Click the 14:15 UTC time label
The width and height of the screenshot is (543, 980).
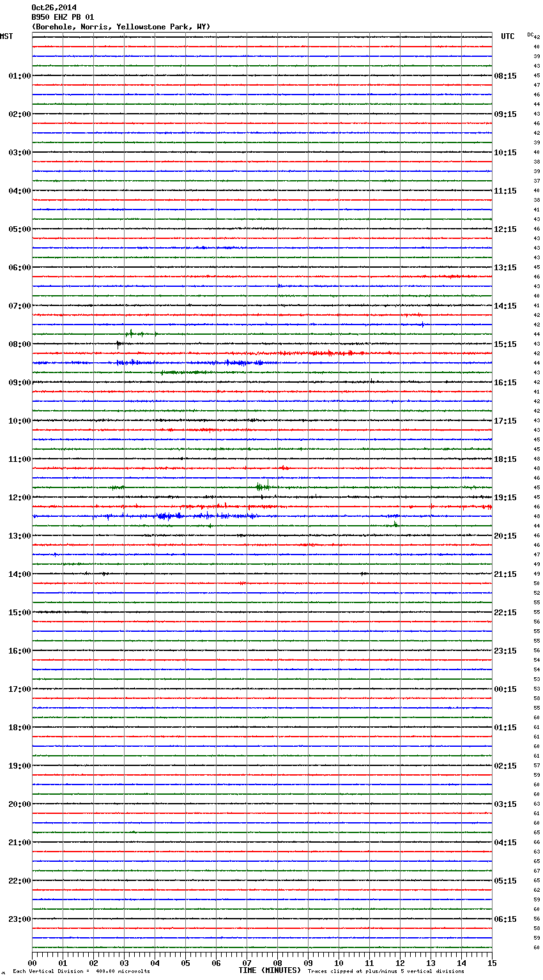[505, 306]
